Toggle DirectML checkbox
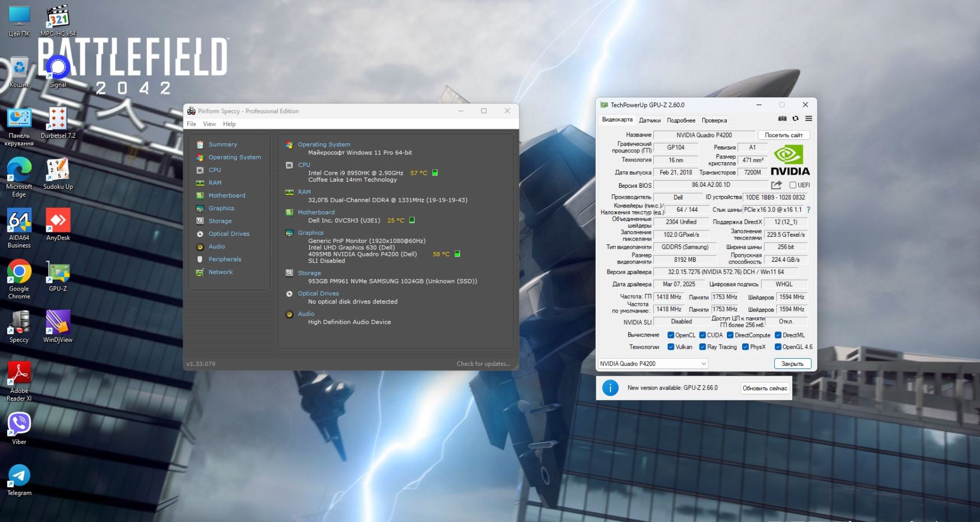The image size is (980, 522). 778,335
